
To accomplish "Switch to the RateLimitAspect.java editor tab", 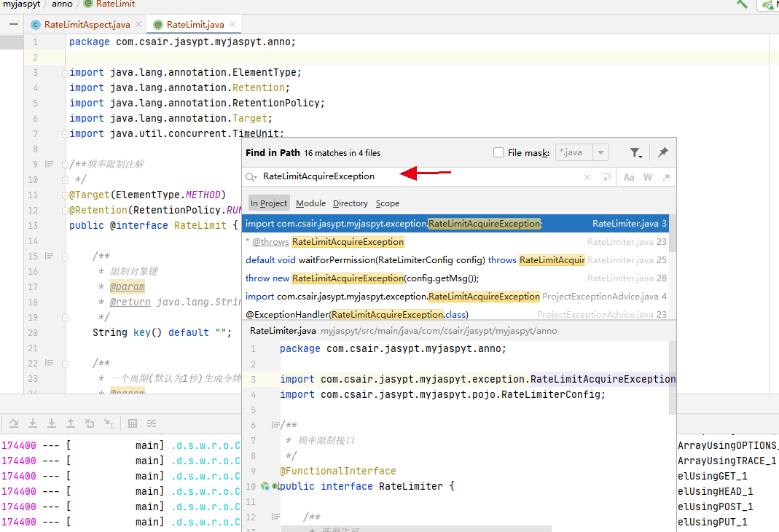I will click(87, 24).
